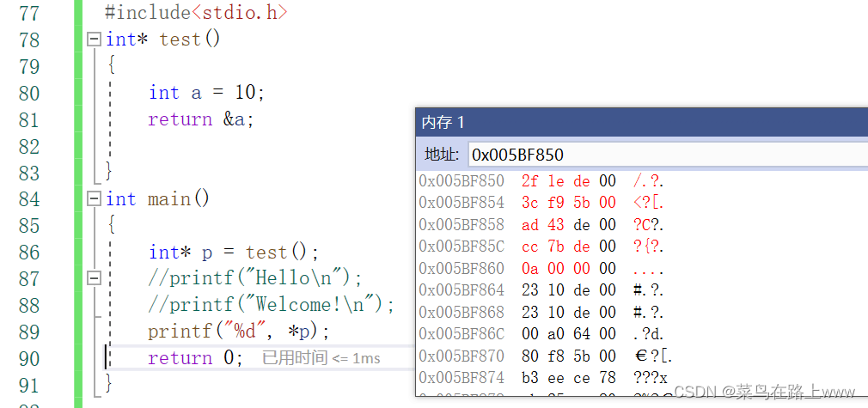868x408 pixels.
Task: Click line number 77
Action: pyautogui.click(x=28, y=13)
